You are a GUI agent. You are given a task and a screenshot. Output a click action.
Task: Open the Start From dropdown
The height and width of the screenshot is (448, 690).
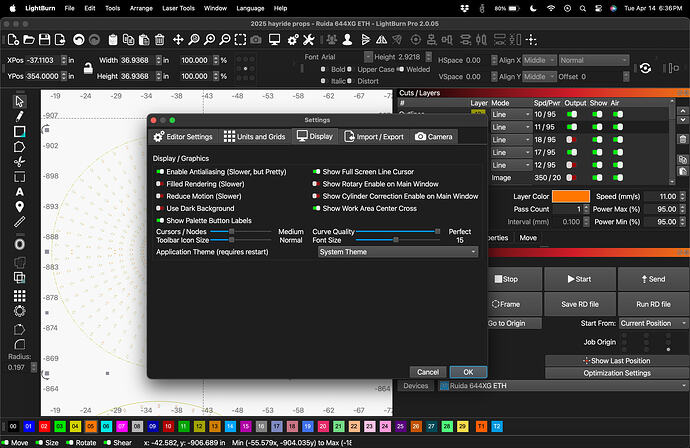(x=653, y=323)
